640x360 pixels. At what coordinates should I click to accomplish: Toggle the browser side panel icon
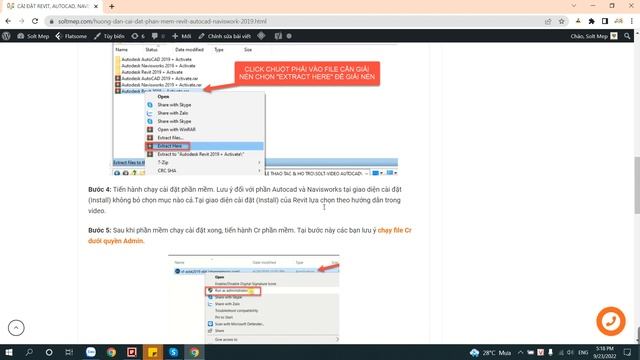pyautogui.click(x=605, y=21)
